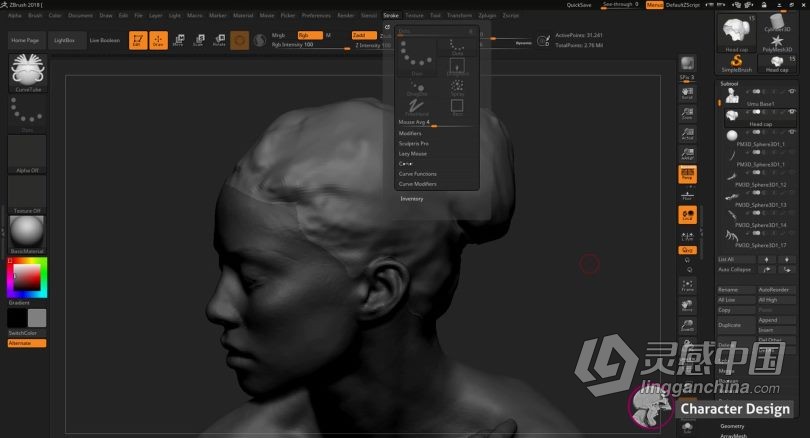Select the Edit mode button

pos(137,40)
